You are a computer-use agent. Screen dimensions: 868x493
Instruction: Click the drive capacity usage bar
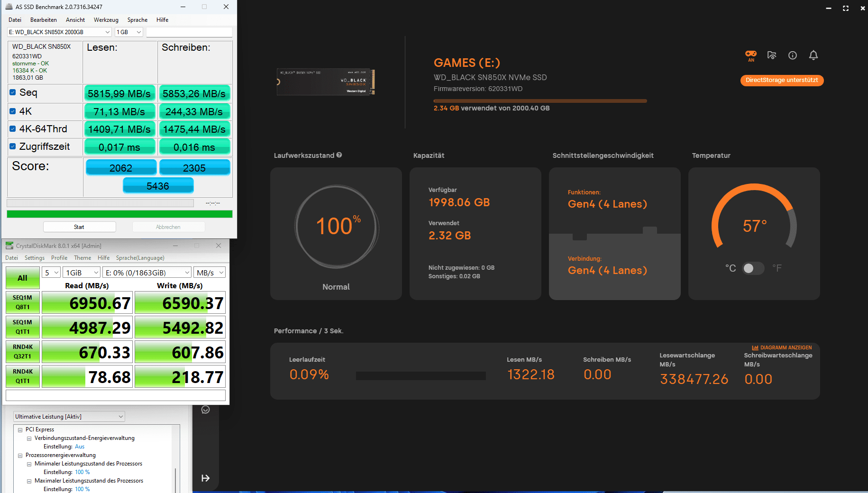540,101
